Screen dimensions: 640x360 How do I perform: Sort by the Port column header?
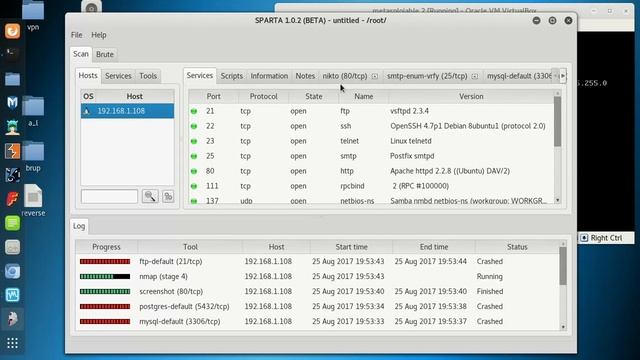point(213,96)
